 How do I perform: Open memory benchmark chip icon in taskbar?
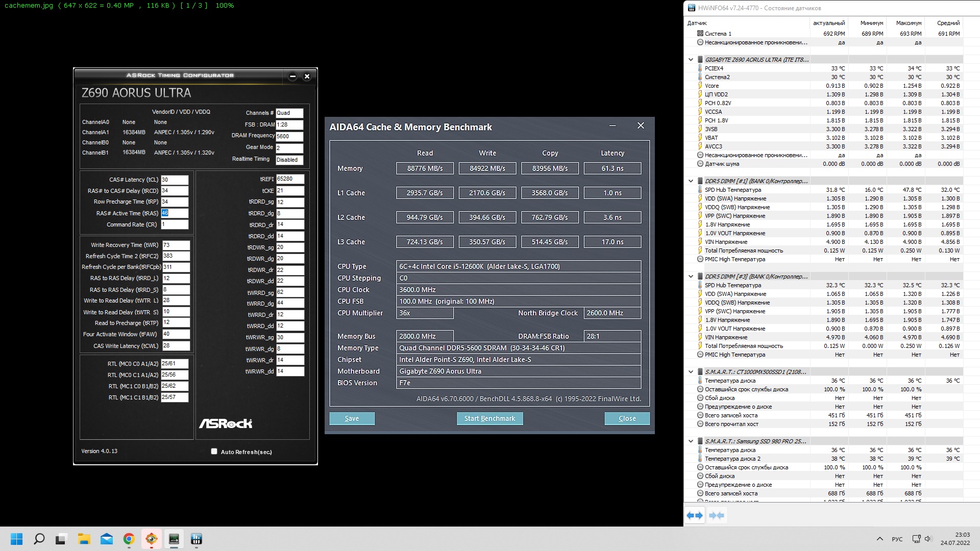point(174,539)
